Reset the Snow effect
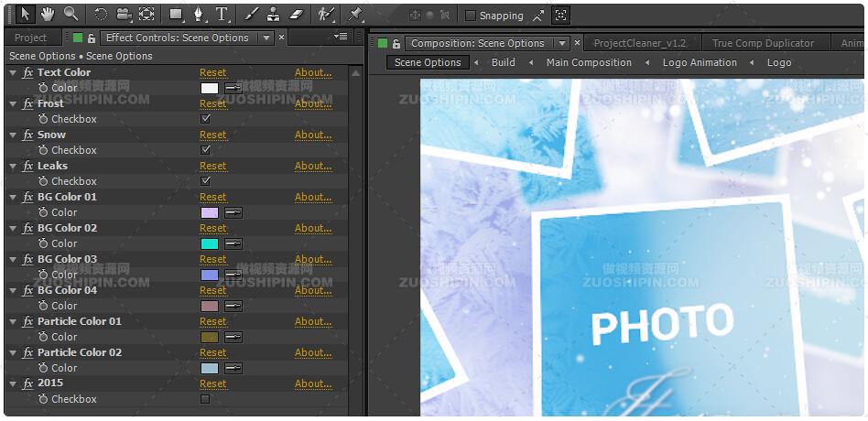This screenshot has height=421, width=868. coord(212,135)
